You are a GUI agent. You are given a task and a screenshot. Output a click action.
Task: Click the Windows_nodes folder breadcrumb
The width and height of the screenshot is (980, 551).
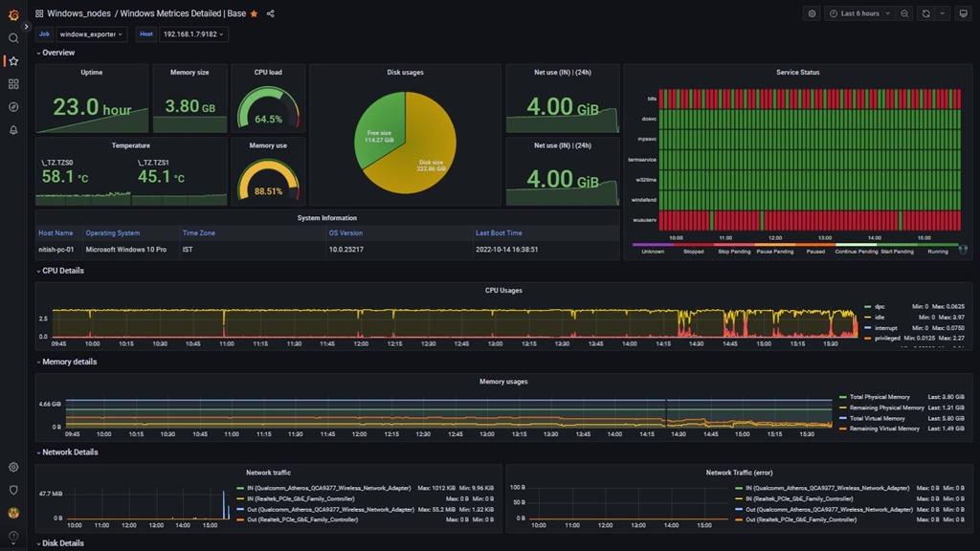pos(78,14)
